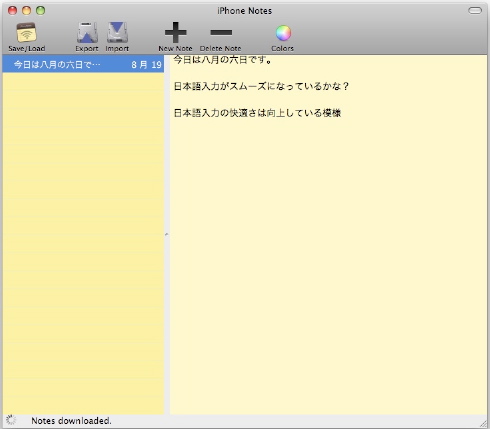Open the Colors wheel picker

(283, 33)
